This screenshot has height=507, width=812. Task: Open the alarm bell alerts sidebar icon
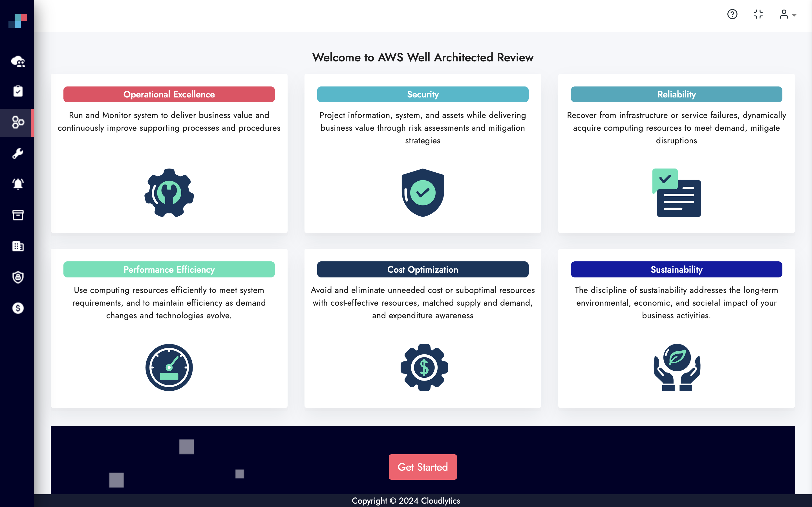pos(18,184)
